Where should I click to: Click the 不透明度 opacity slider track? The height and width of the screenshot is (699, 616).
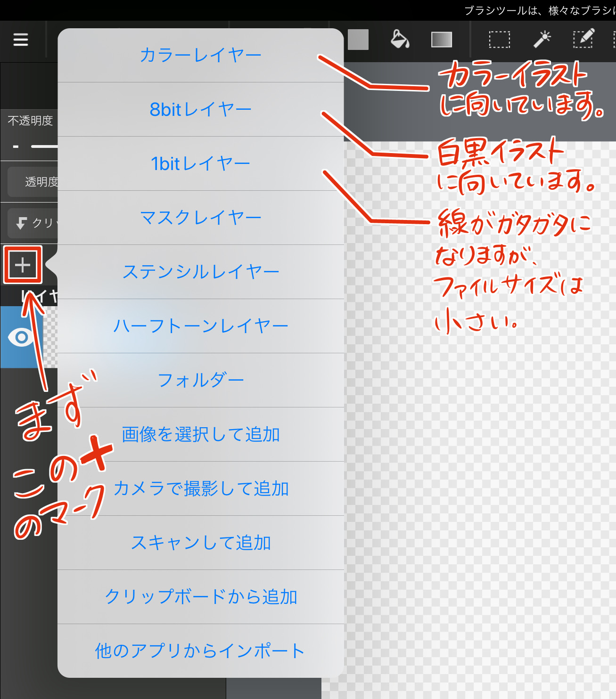(x=44, y=146)
